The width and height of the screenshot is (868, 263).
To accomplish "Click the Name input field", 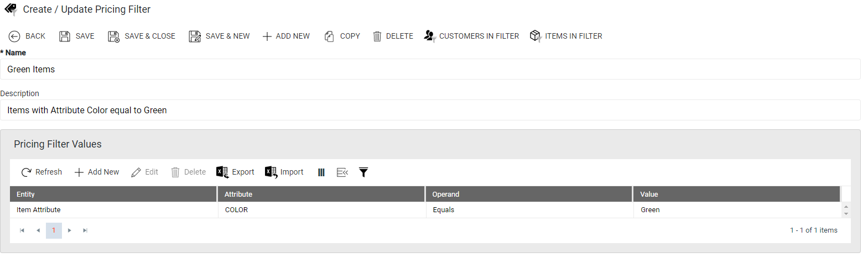I will [430, 69].
